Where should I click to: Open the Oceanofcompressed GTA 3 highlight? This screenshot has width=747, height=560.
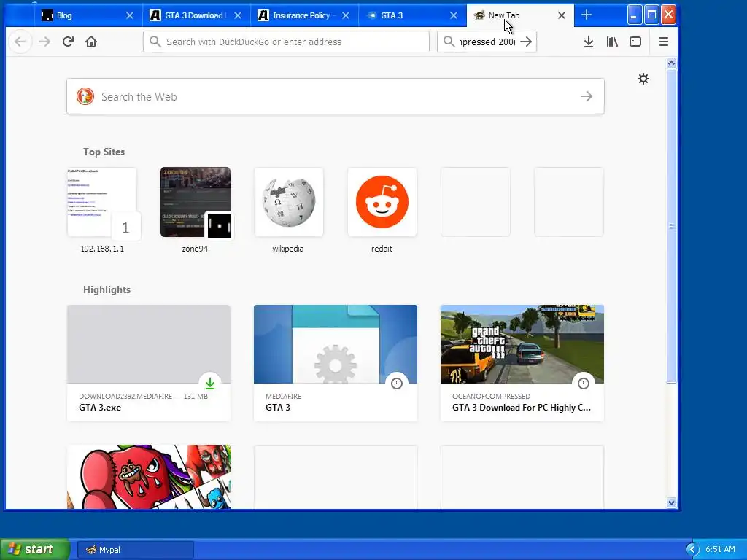[522, 363]
